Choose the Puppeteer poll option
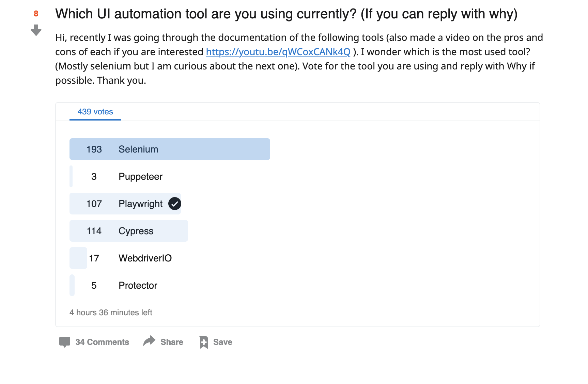Image resolution: width=588 pixels, height=384 pixels. (x=140, y=177)
